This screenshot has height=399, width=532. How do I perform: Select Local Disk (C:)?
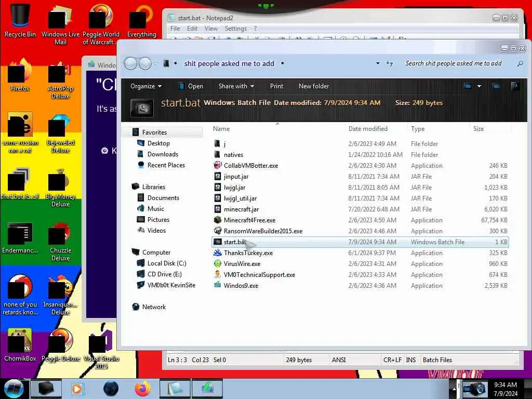coord(167,263)
